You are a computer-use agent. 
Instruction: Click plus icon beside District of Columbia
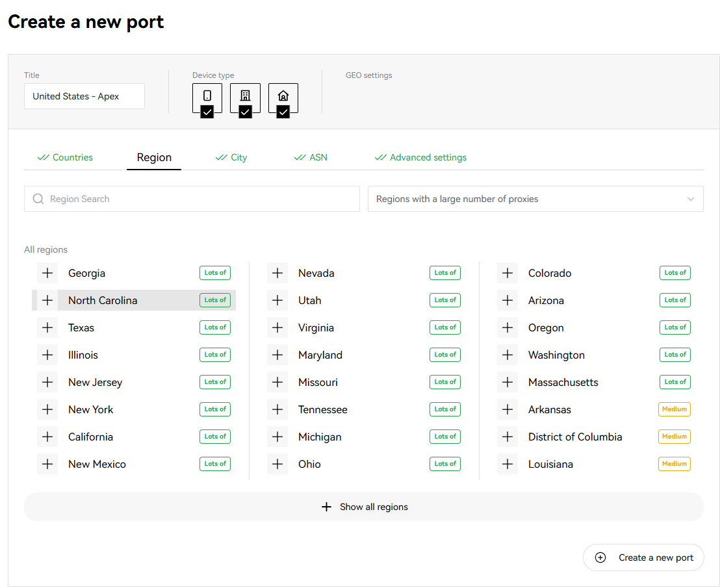(x=508, y=437)
